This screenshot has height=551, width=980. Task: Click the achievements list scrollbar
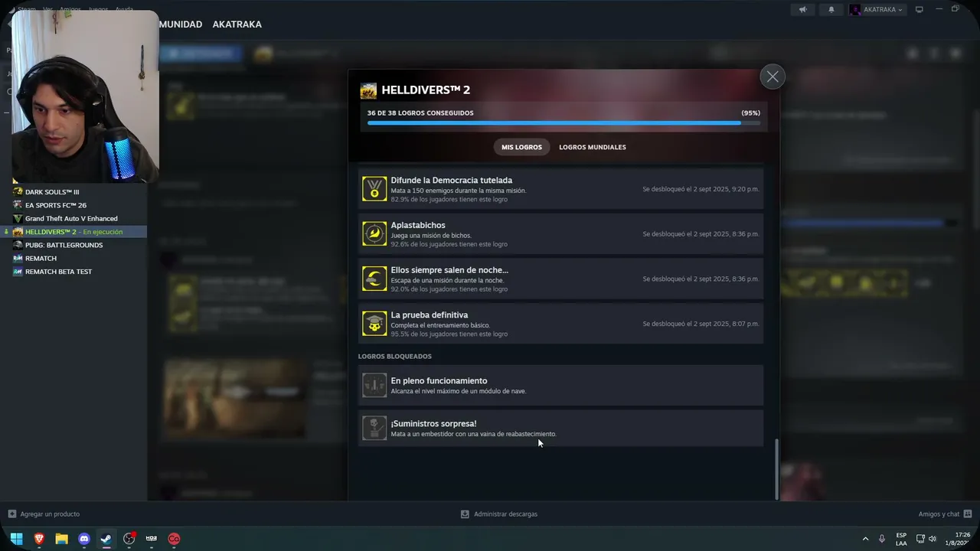[x=776, y=469]
